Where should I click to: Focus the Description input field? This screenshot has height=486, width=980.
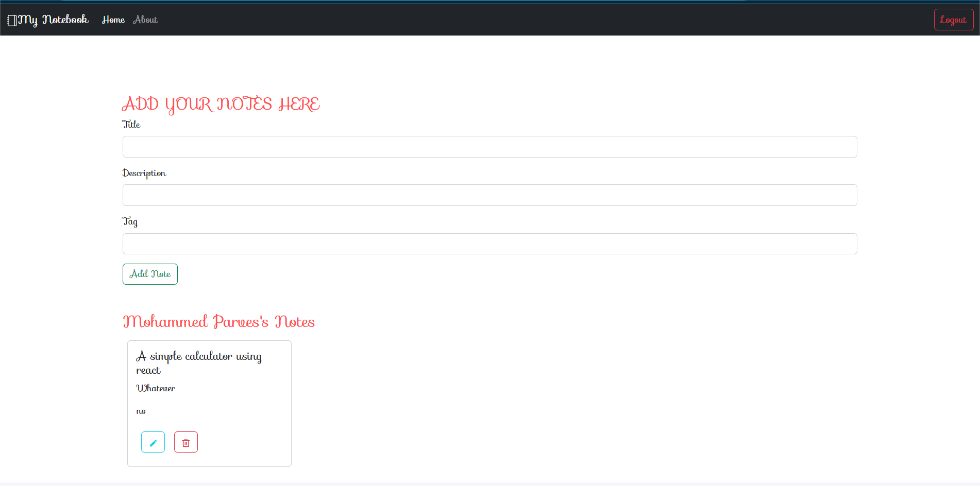[490, 195]
